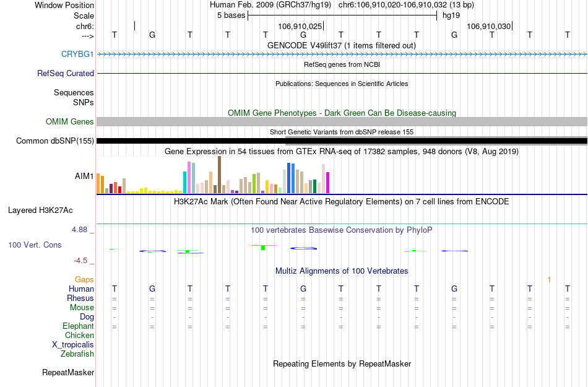Click the SNPs publications label

pyautogui.click(x=84, y=102)
